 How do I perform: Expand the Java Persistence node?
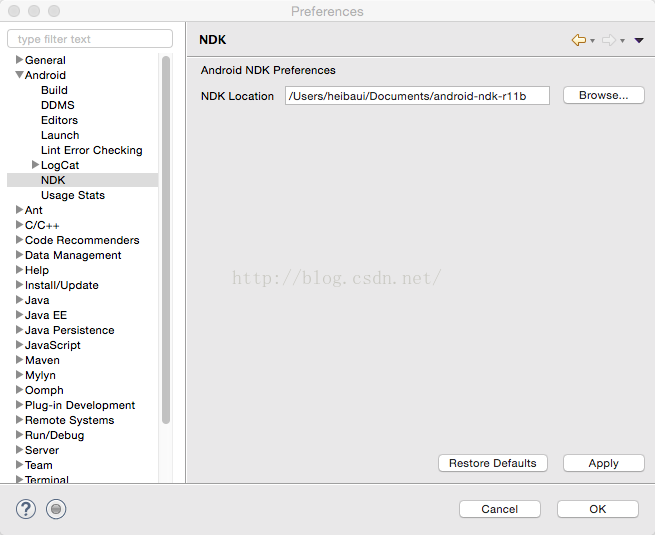click(x=19, y=330)
